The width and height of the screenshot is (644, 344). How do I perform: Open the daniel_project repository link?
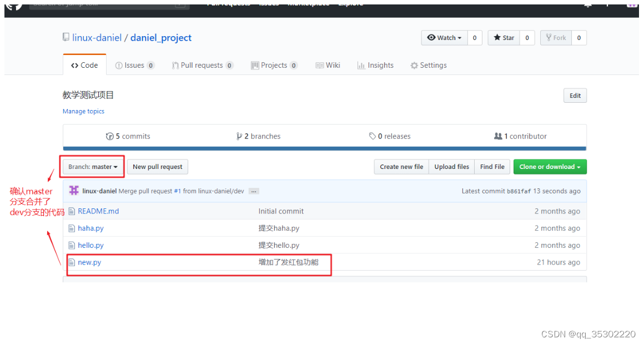[x=161, y=38]
